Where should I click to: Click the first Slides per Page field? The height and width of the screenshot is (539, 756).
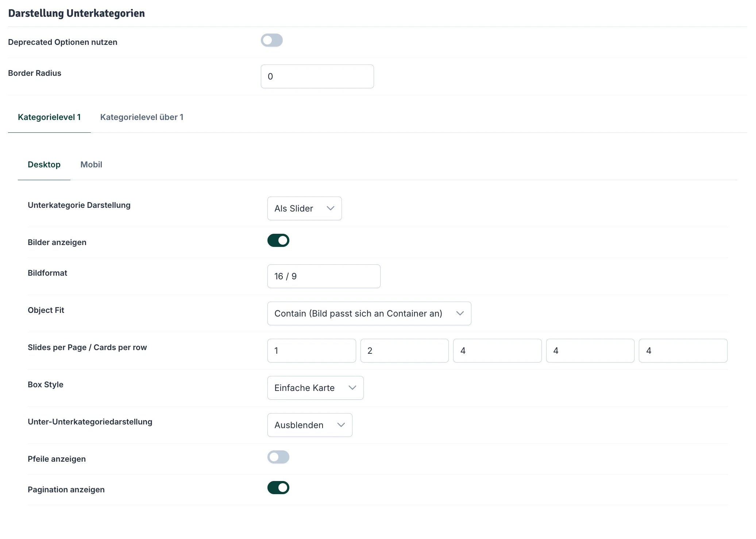pos(311,350)
